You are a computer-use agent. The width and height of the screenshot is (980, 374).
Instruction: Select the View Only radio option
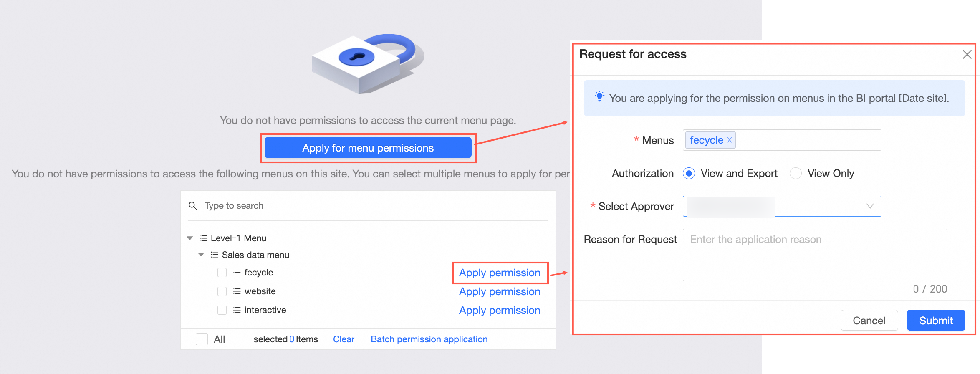pyautogui.click(x=796, y=173)
